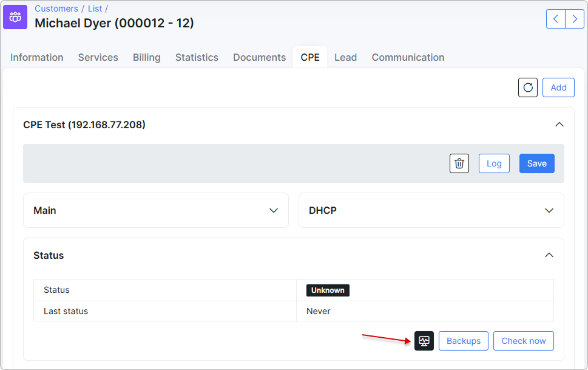Viewport: 588px width, 370px height.
Task: Go to next customer arrow
Action: click(x=575, y=19)
